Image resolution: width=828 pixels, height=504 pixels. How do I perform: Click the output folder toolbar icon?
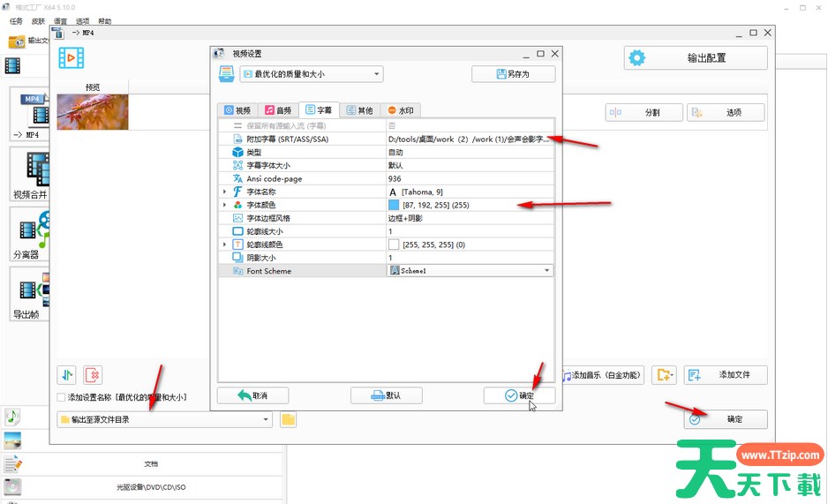[17, 41]
